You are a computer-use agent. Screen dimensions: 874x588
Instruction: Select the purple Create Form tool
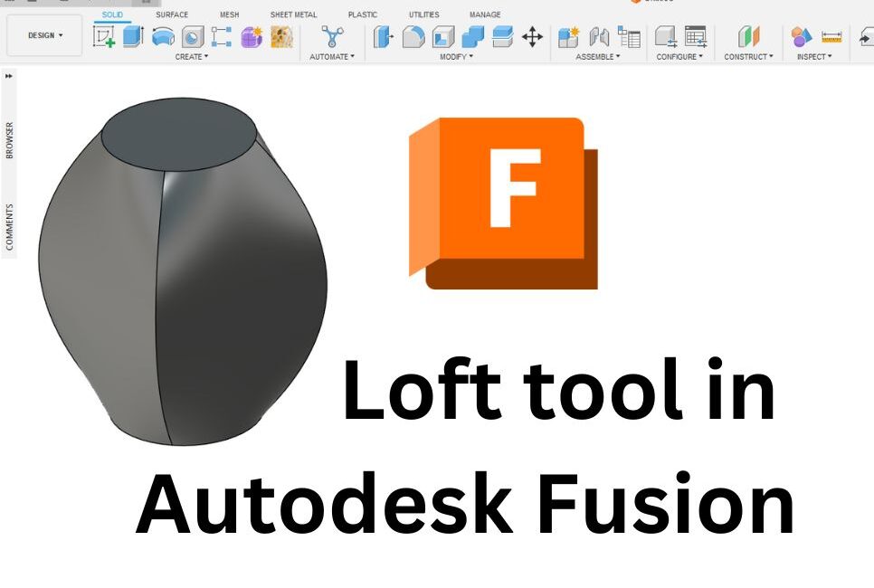(x=252, y=37)
